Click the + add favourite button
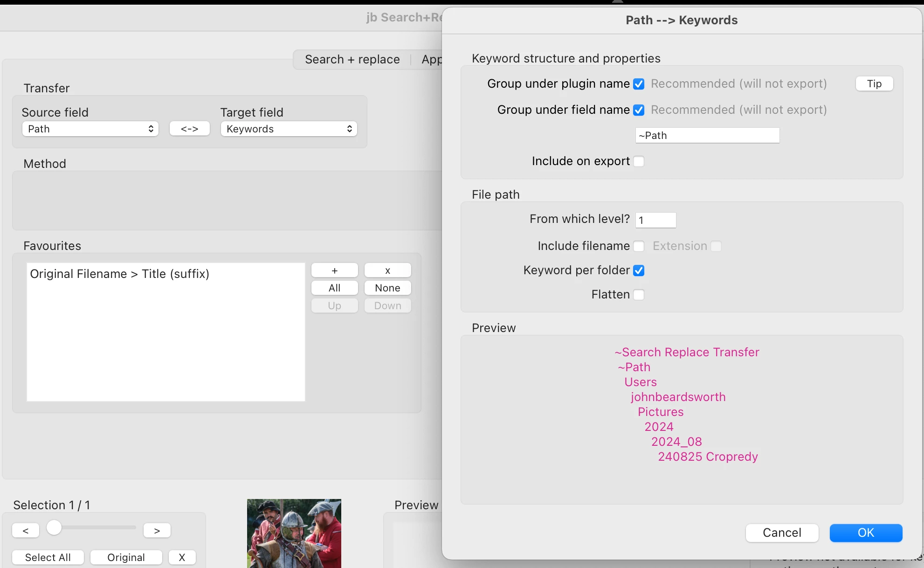Image resolution: width=924 pixels, height=568 pixels. pyautogui.click(x=334, y=270)
